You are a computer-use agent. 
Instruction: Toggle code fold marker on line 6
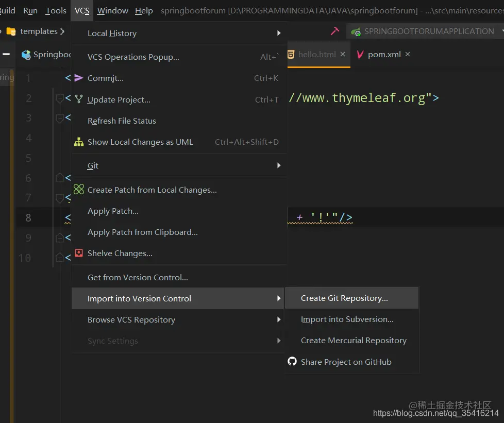(59, 178)
